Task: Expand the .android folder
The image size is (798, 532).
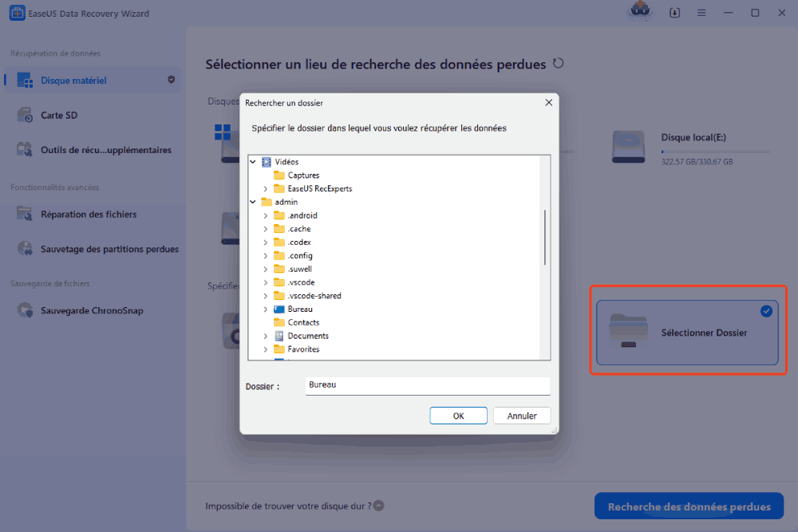Action: [266, 215]
